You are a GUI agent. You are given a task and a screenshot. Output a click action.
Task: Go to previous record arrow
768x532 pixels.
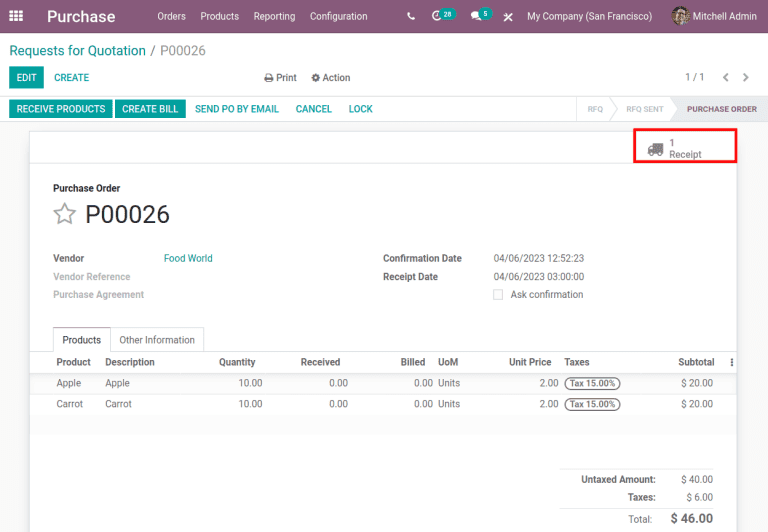click(727, 77)
